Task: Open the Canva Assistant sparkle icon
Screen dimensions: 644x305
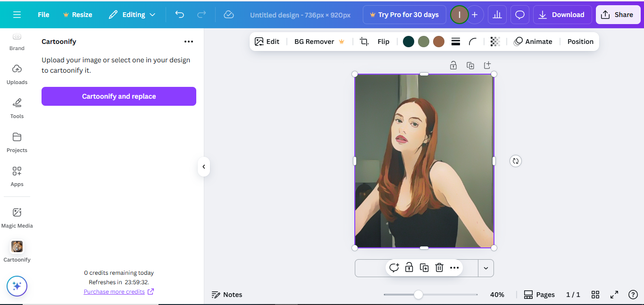Action: click(x=17, y=286)
